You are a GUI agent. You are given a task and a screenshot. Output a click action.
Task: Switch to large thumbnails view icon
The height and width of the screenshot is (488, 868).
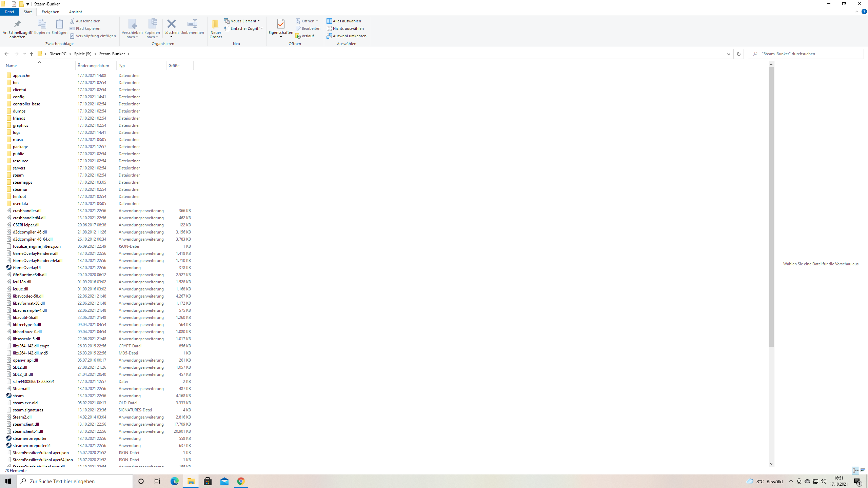click(x=863, y=470)
